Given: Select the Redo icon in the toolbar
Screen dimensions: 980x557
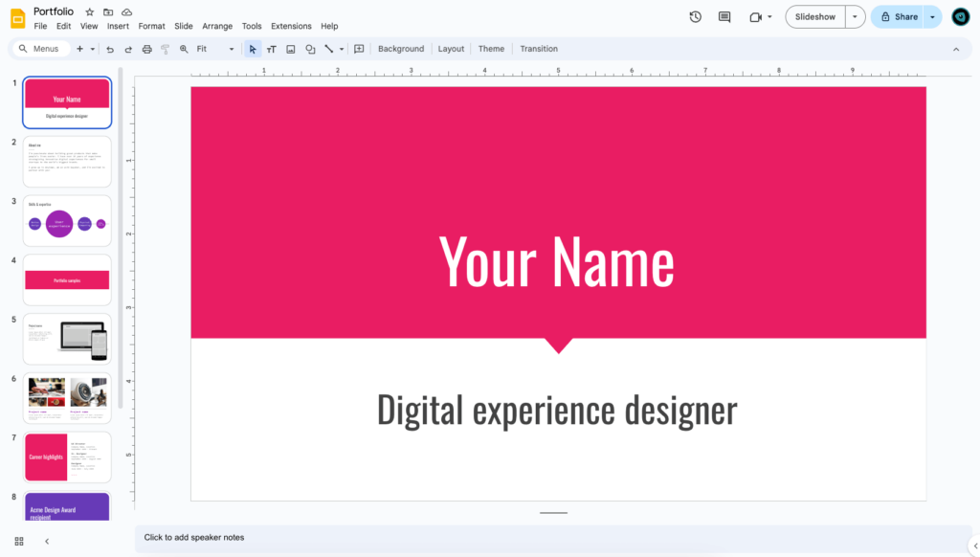Looking at the screenshot, I should [x=128, y=49].
